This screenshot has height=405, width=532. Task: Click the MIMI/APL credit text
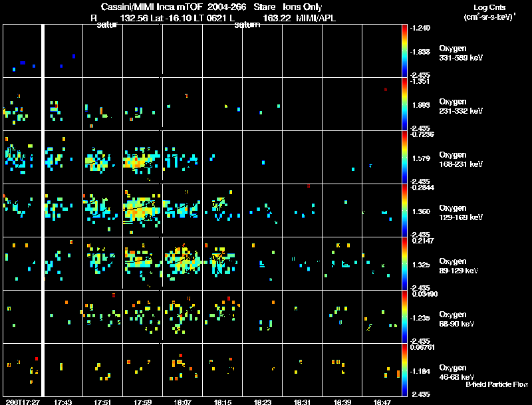coord(316,18)
